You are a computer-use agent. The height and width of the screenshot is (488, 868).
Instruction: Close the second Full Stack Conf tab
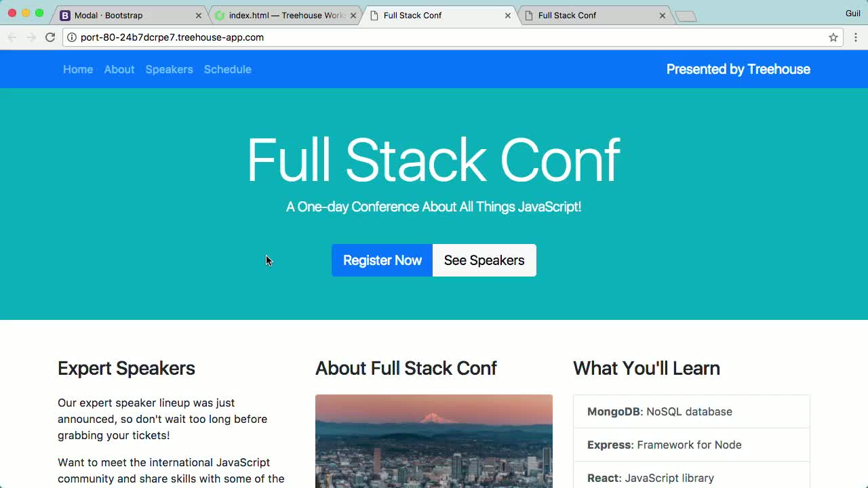click(x=663, y=15)
